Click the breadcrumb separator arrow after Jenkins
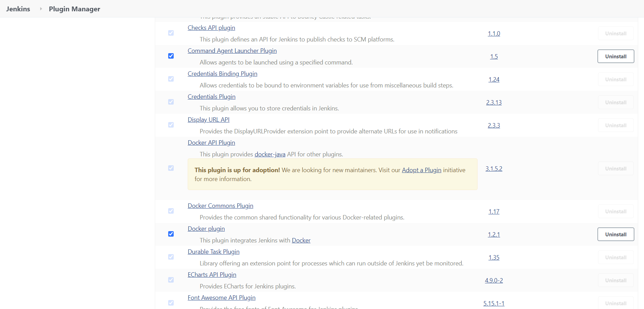Viewport: 644px width, 309px height. pos(41,9)
